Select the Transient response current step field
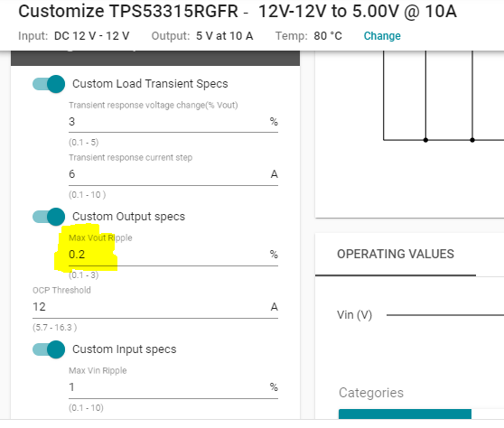Screen dimensions: 504x428 [x=173, y=174]
